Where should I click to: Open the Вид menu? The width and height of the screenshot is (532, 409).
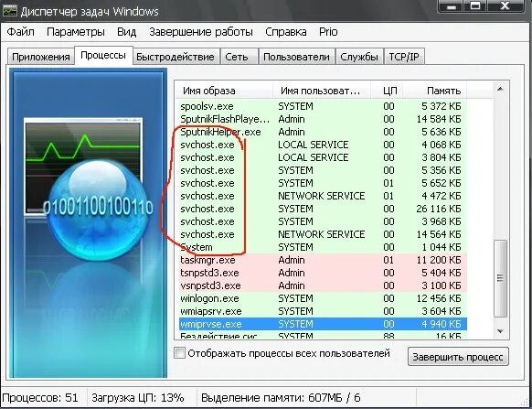(126, 32)
